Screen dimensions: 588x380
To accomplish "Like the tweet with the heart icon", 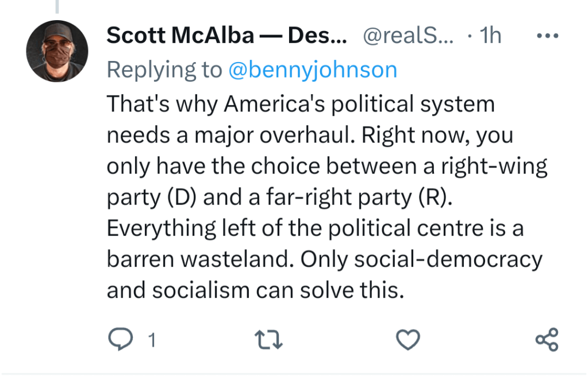I will (x=408, y=340).
